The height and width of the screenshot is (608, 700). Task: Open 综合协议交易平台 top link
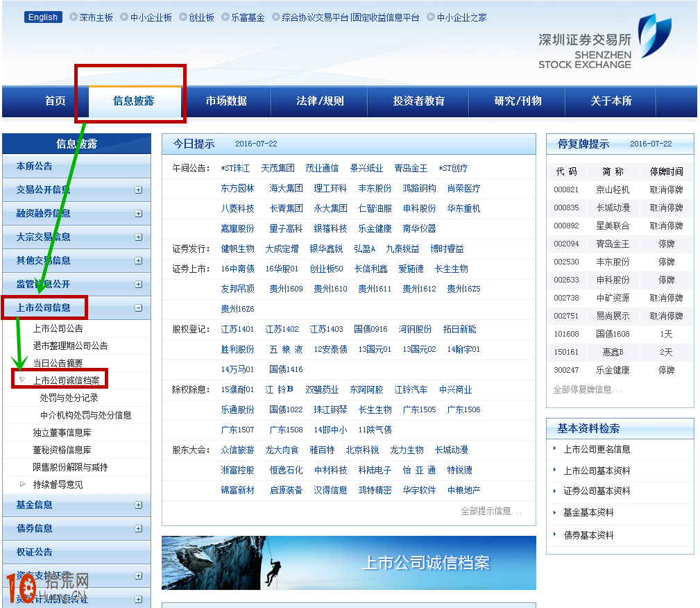point(315,17)
